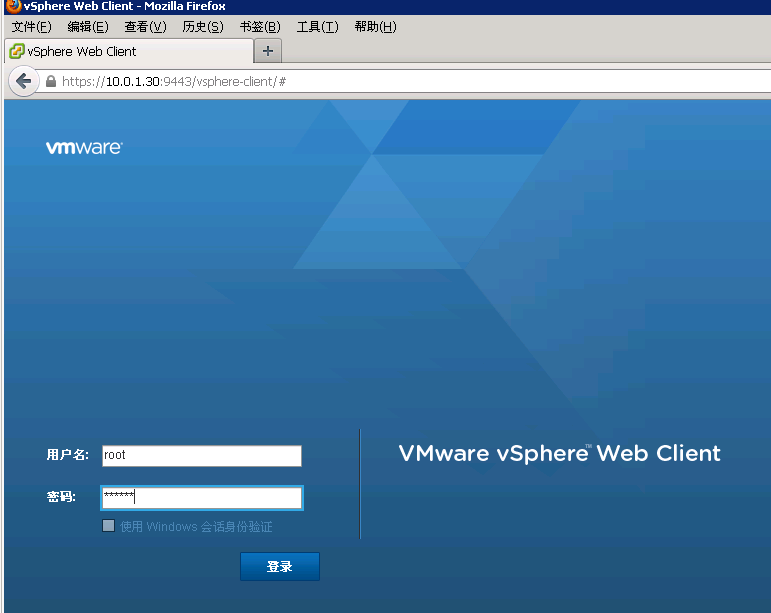Click the 使用 Windows 会话身份验证 label text
This screenshot has width=771, height=613.
click(x=196, y=526)
